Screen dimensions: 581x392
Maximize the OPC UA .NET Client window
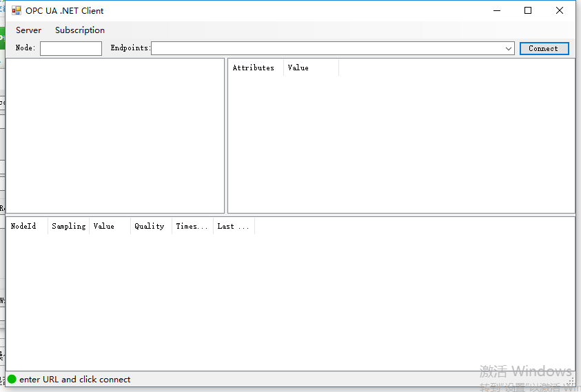(x=528, y=10)
